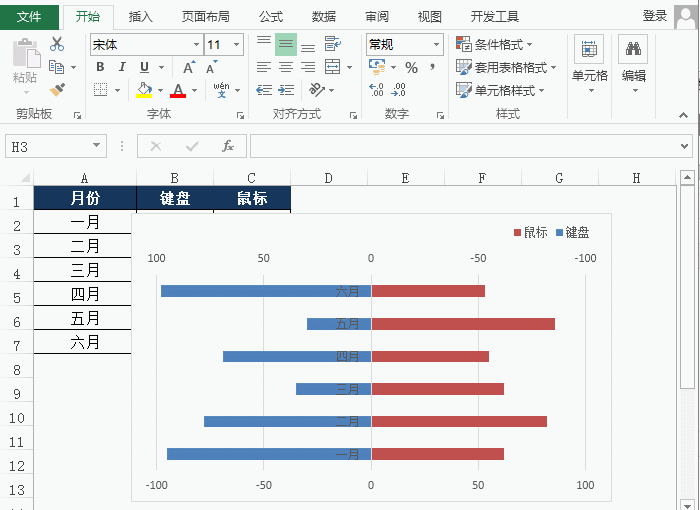Image resolution: width=700 pixels, height=510 pixels.
Task: Center cell text horizontally
Action: click(286, 67)
